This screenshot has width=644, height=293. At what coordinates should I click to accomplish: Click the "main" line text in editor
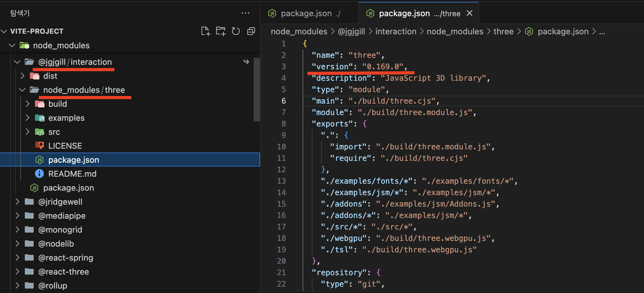coord(375,101)
